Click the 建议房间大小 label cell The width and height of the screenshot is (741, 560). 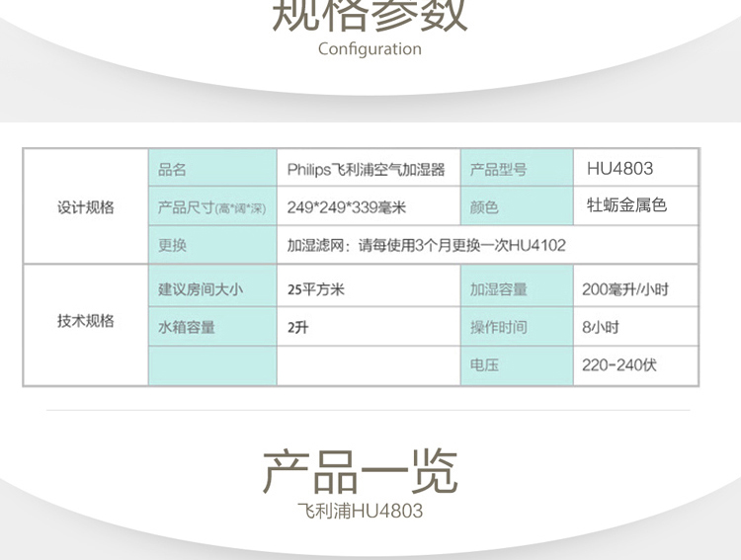[x=212, y=285]
